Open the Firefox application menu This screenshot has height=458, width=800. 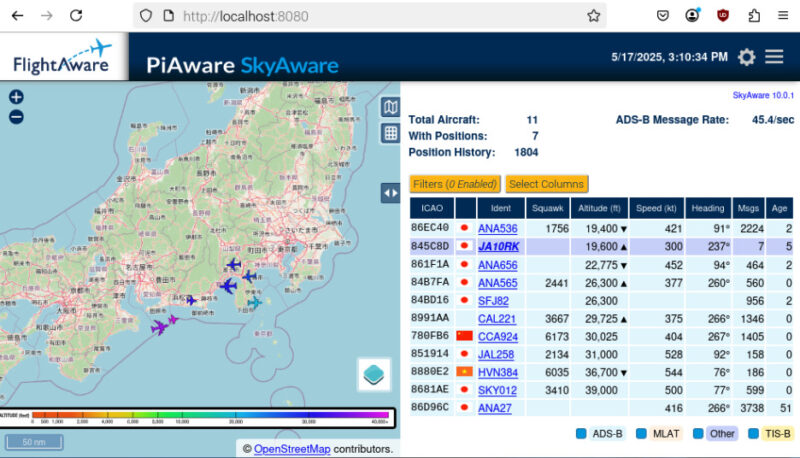(x=783, y=16)
